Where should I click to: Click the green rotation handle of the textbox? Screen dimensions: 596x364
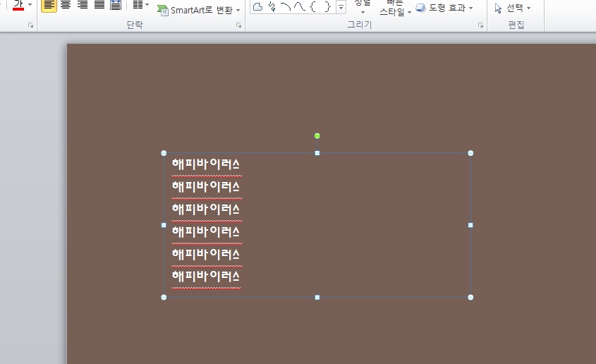click(317, 136)
